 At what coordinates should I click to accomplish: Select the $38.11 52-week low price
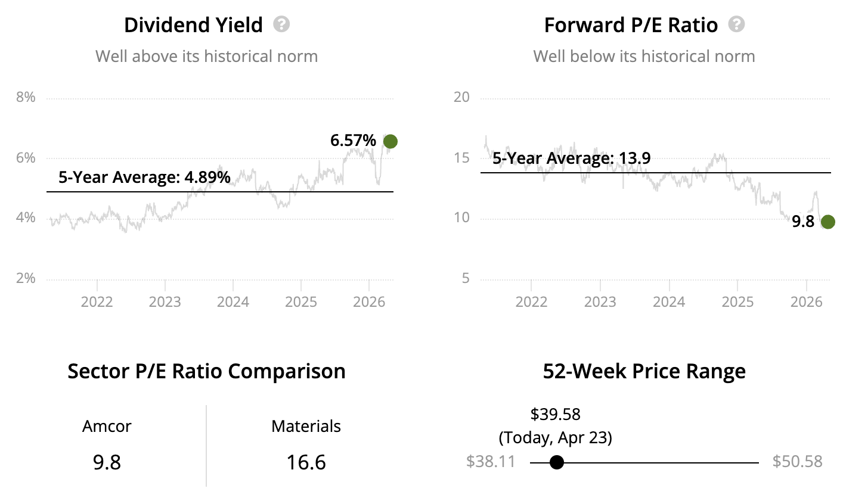(x=491, y=462)
